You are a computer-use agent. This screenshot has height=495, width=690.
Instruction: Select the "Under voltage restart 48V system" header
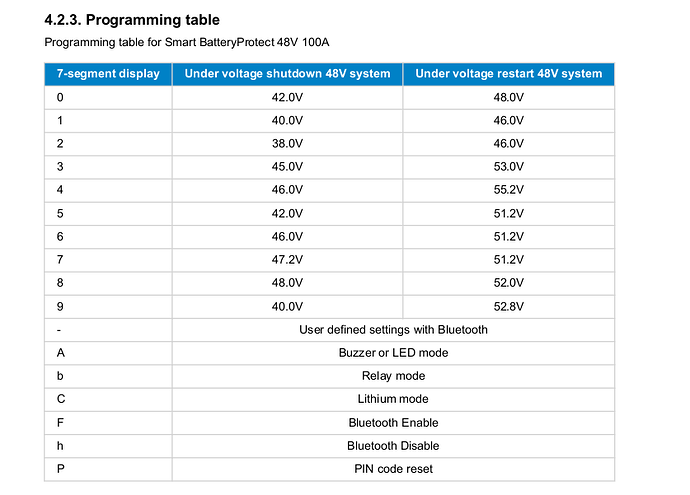508,74
